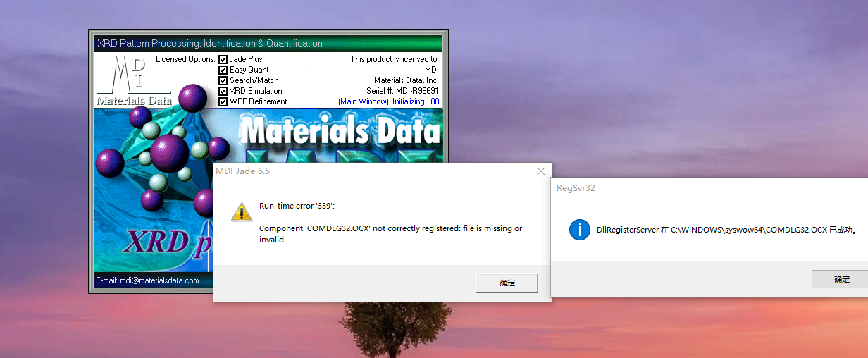Click the MDI Materials Data logo

click(133, 80)
